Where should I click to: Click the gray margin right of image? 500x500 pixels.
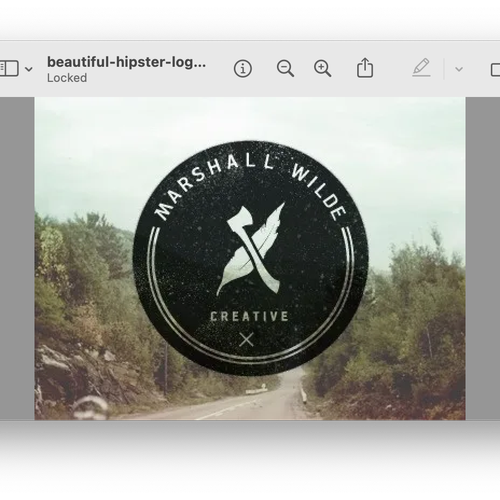[483, 258]
